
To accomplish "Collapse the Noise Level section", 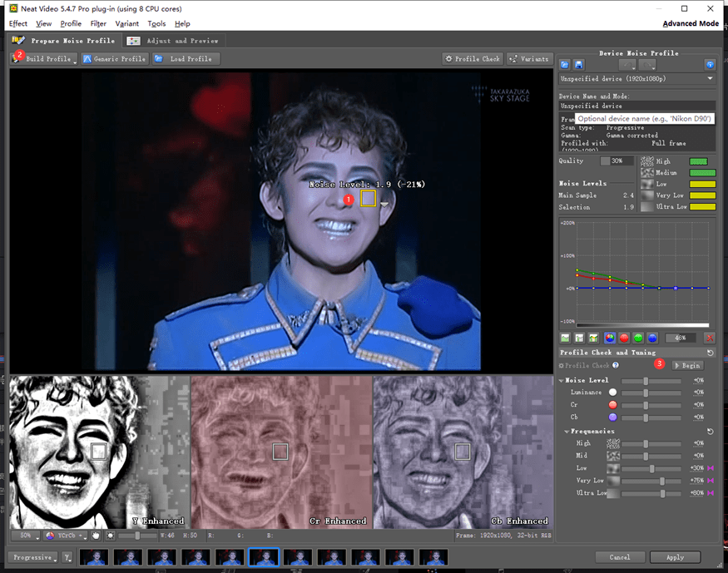I will pos(562,380).
